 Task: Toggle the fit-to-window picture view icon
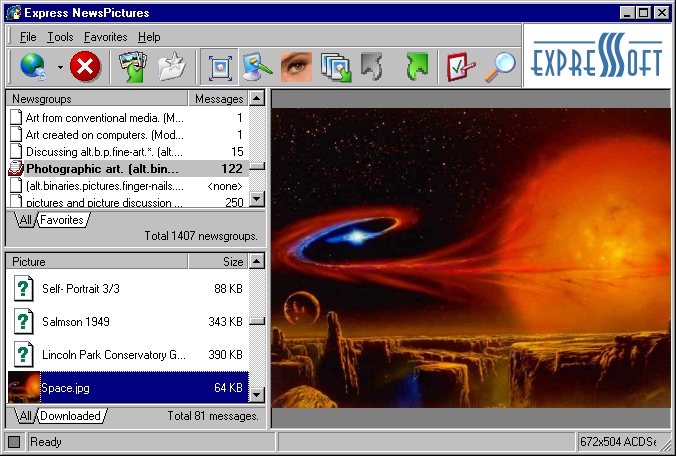click(x=220, y=68)
